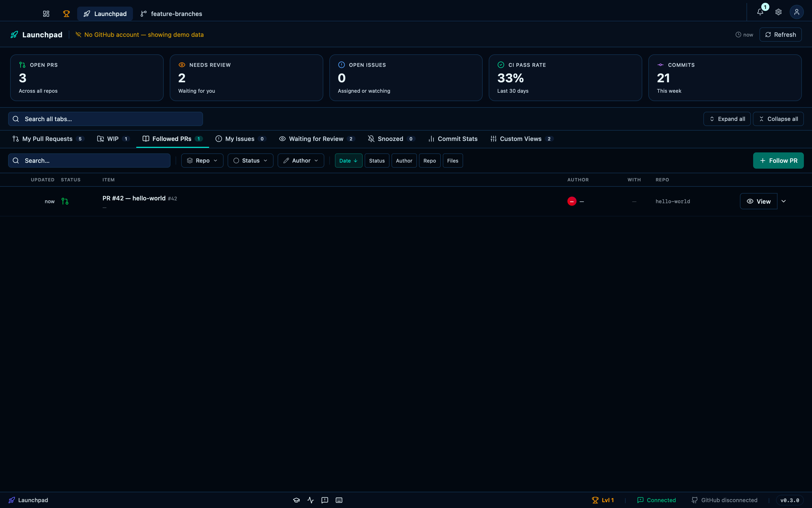
Task: Open the keyboard shortcuts icon in status bar
Action: [x=339, y=500]
